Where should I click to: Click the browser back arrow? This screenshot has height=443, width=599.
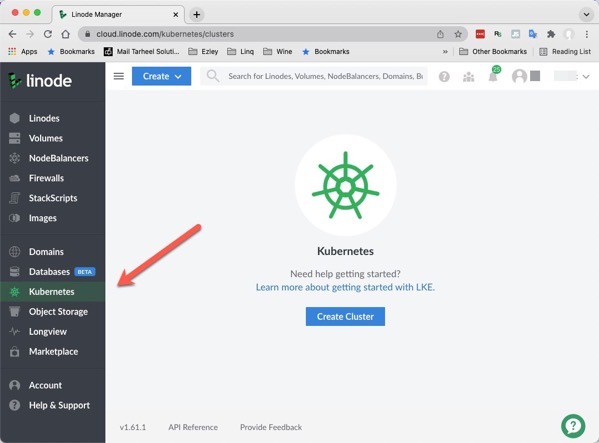[12, 34]
